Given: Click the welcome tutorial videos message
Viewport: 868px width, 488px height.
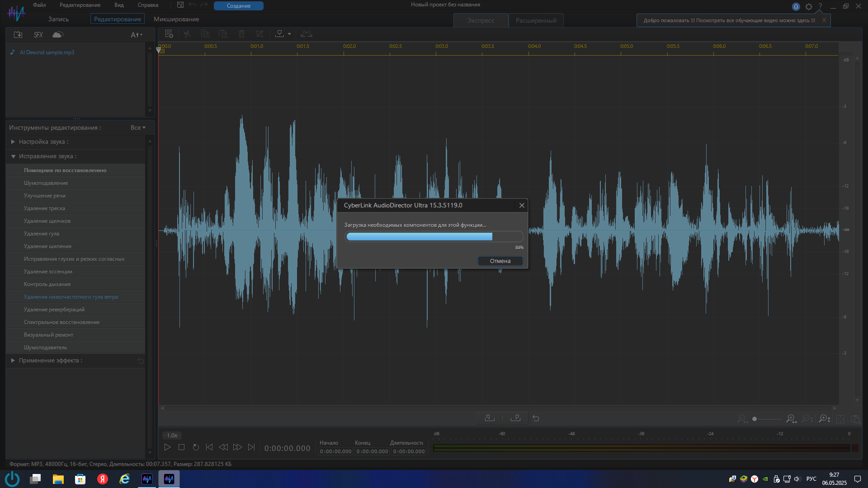Looking at the screenshot, I should point(729,20).
